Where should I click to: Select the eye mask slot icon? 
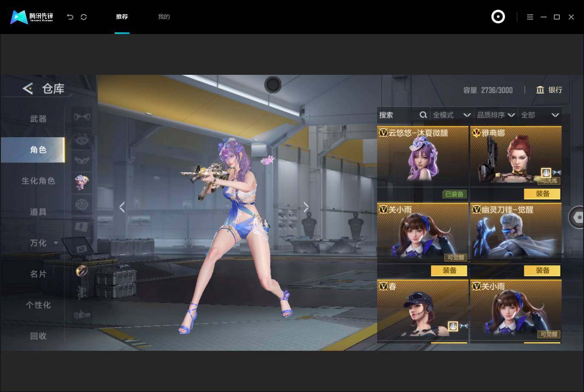tap(82, 160)
